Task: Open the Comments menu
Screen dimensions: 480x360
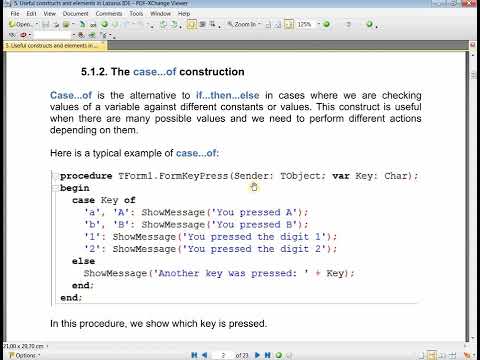Action: [x=109, y=14]
